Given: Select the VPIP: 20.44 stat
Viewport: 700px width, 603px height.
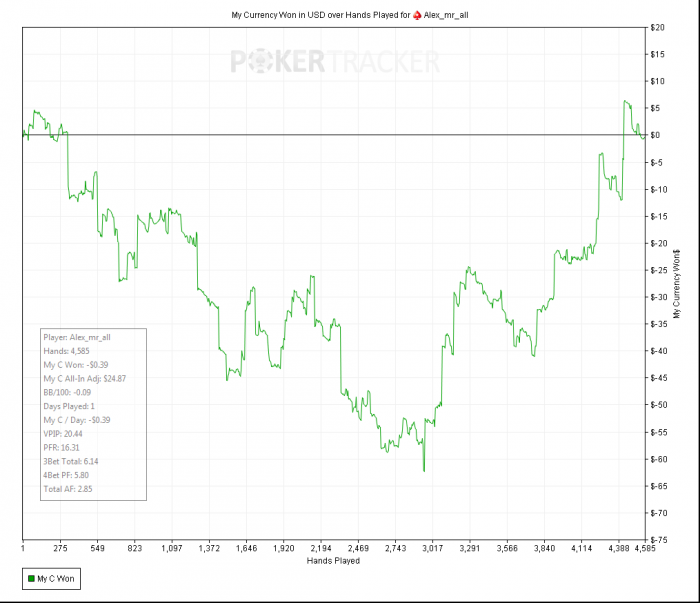Looking at the screenshot, I should click(63, 434).
